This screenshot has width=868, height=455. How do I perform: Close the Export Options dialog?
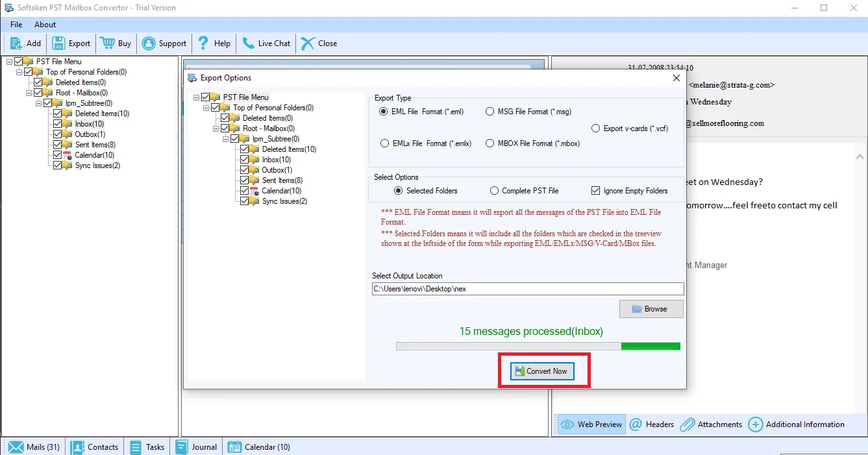coord(676,78)
